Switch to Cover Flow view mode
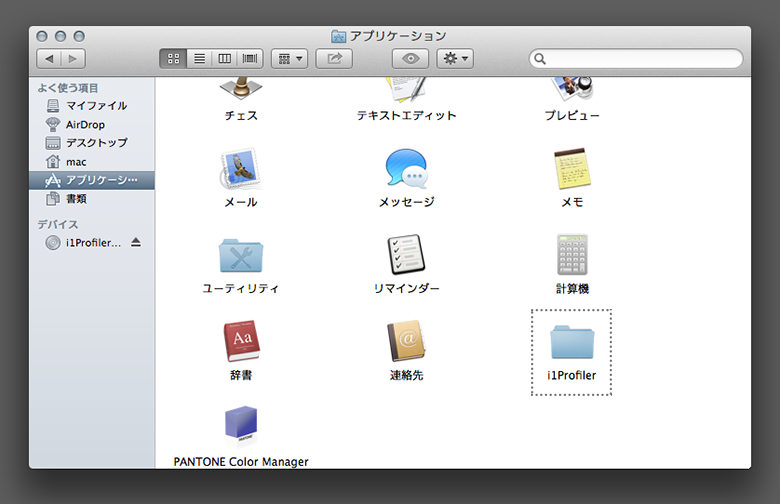The width and height of the screenshot is (780, 504). click(x=250, y=59)
